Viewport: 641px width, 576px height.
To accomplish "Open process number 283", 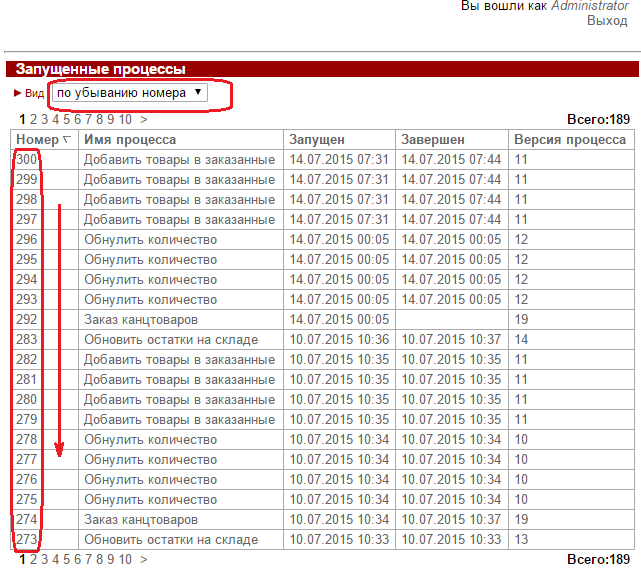I will pyautogui.click(x=27, y=340).
